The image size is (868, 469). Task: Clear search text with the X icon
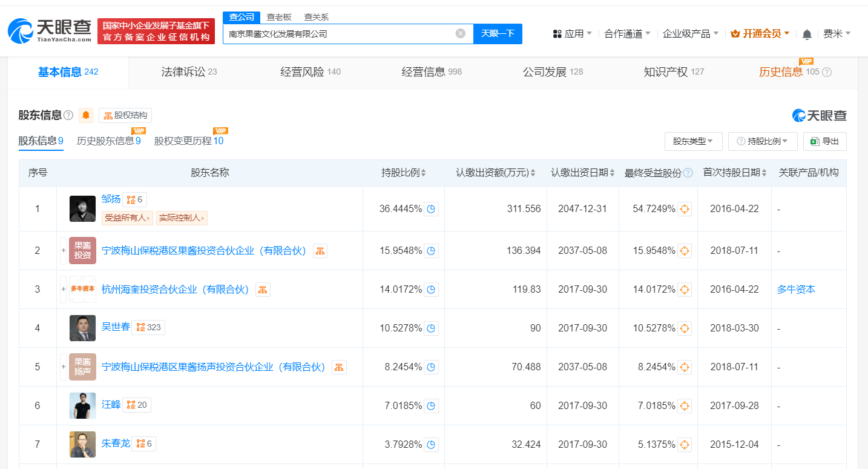click(x=460, y=33)
